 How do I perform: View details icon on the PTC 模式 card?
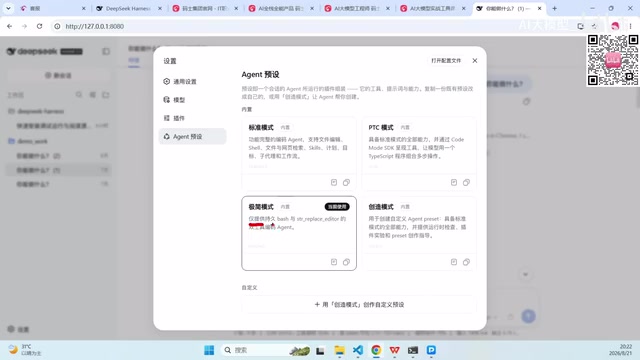[x=454, y=182]
